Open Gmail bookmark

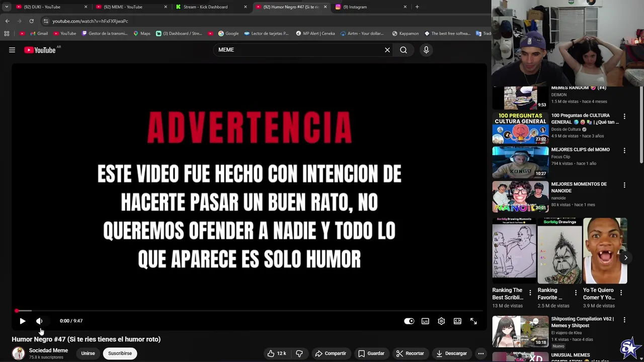[39, 34]
